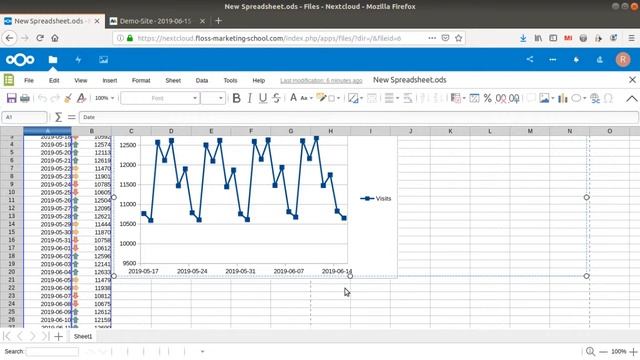Click the Redo arrow icon
Viewport: 640px width, 360px height.
(55, 98)
